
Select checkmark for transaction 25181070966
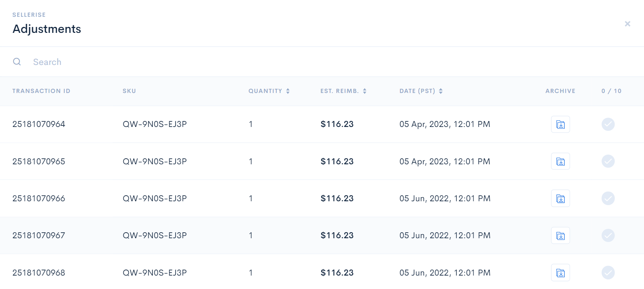pos(608,198)
